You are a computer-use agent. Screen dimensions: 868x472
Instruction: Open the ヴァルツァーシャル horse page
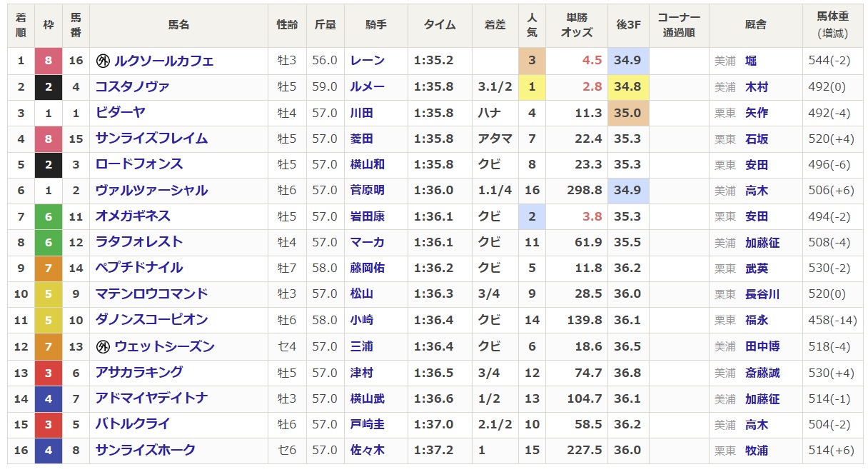tap(151, 191)
